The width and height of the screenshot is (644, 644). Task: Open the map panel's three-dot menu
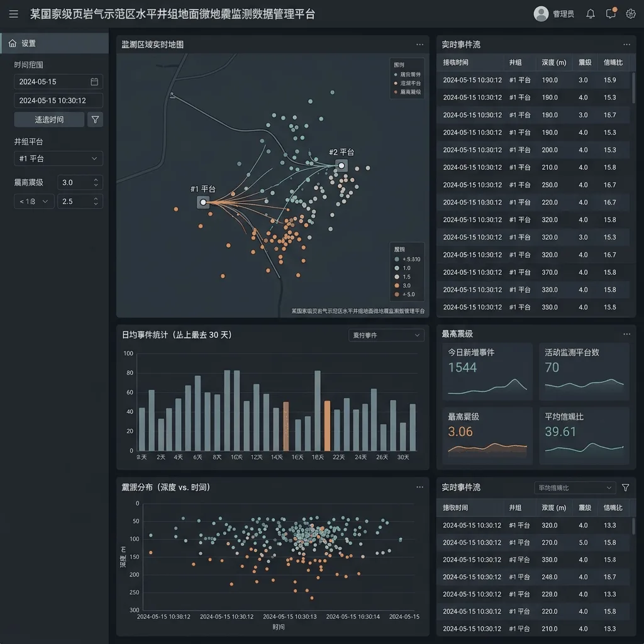tap(419, 45)
